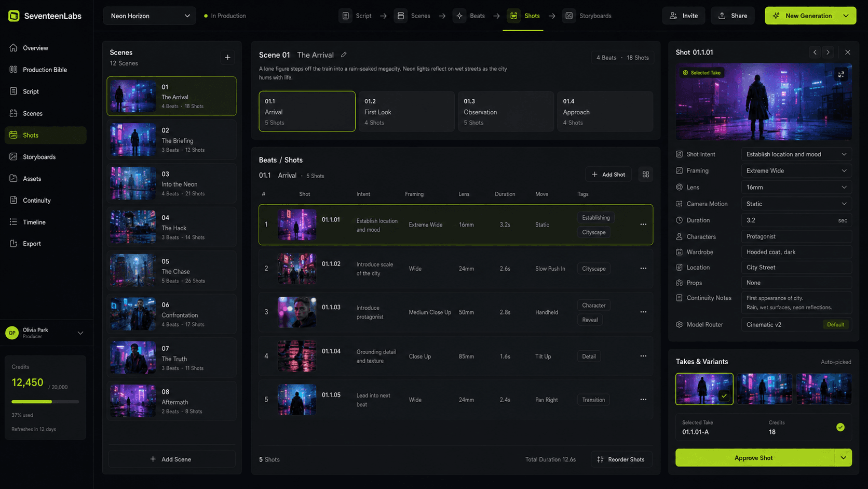This screenshot has width=868, height=489.
Task: Go to the next shot arrow
Action: coord(828,52)
